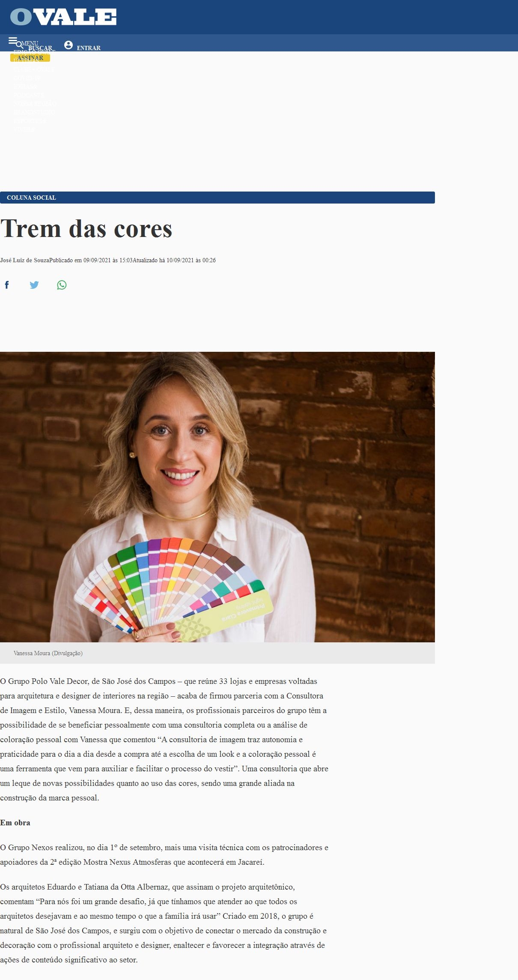Share article via WhatsApp icon
The image size is (518, 980).
tap(62, 285)
